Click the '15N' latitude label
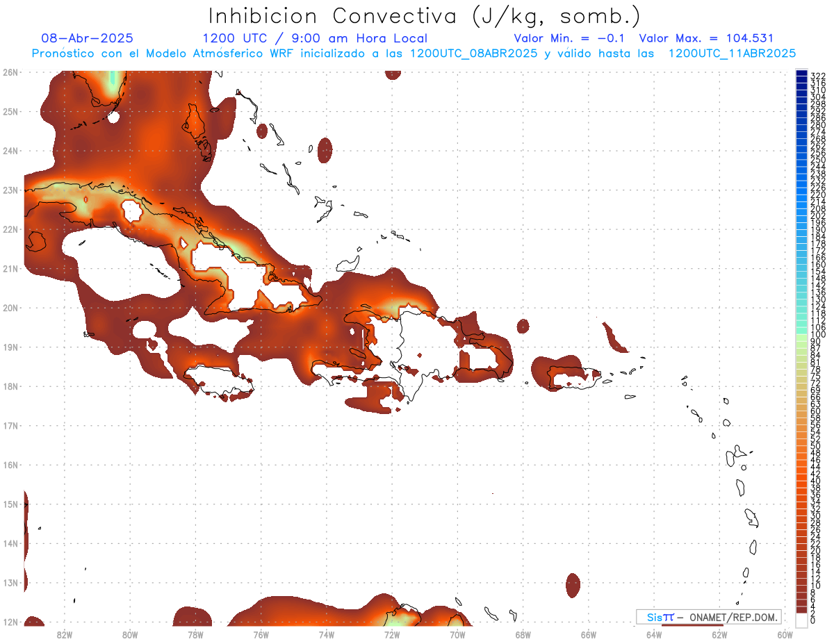834x644 pixels. pos(10,504)
